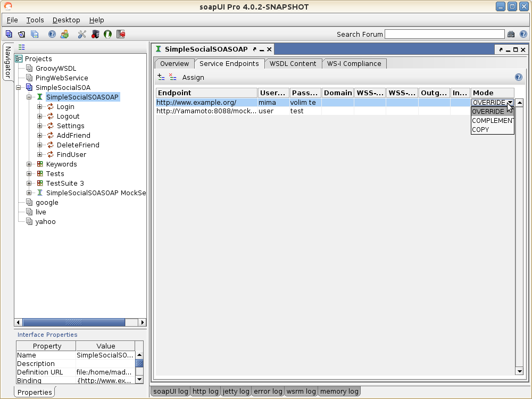Expand the Login operation node
Image resolution: width=532 pixels, height=399 pixels.
(x=40, y=106)
